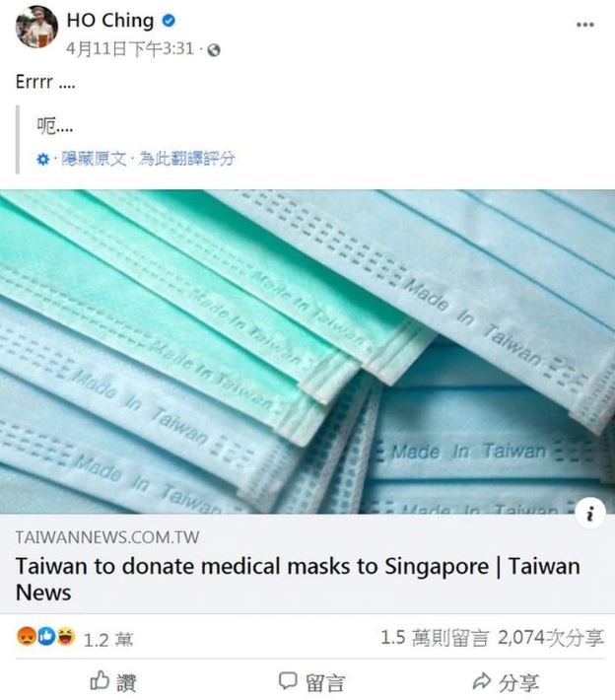615x700 pixels.
Task: Open the three-dot post options menu
Action: click(584, 25)
